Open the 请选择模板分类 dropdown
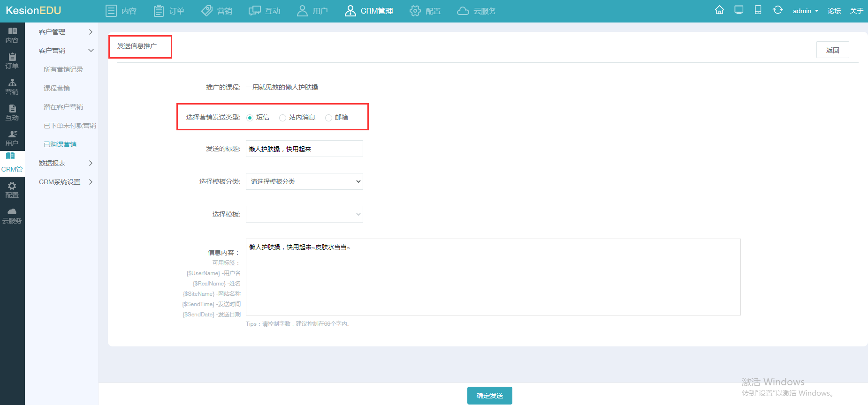Image resolution: width=868 pixels, height=405 pixels. click(305, 181)
